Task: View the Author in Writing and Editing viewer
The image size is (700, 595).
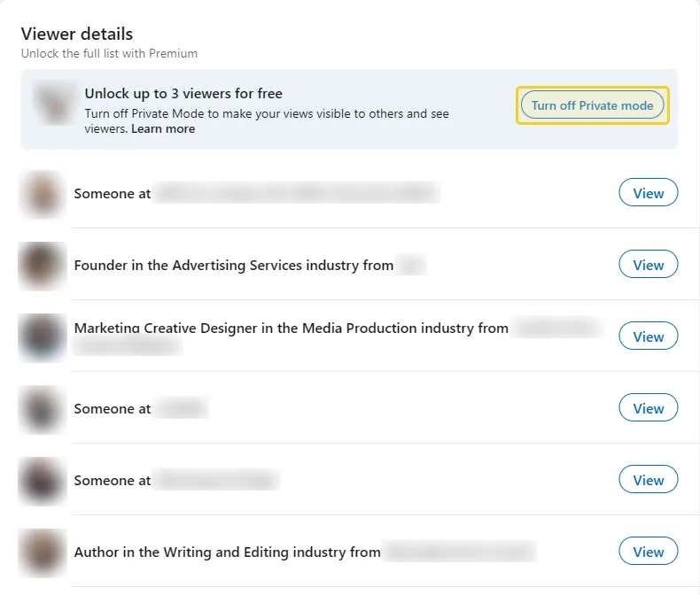Action: pos(649,552)
